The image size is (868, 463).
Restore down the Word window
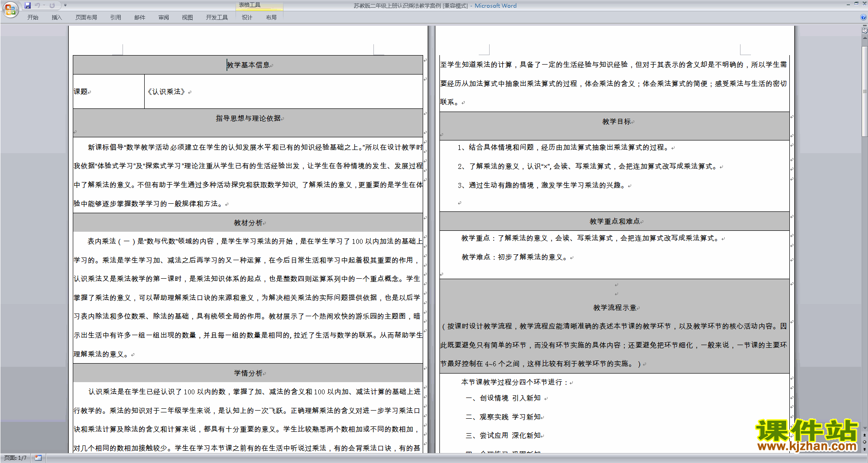coord(856,4)
